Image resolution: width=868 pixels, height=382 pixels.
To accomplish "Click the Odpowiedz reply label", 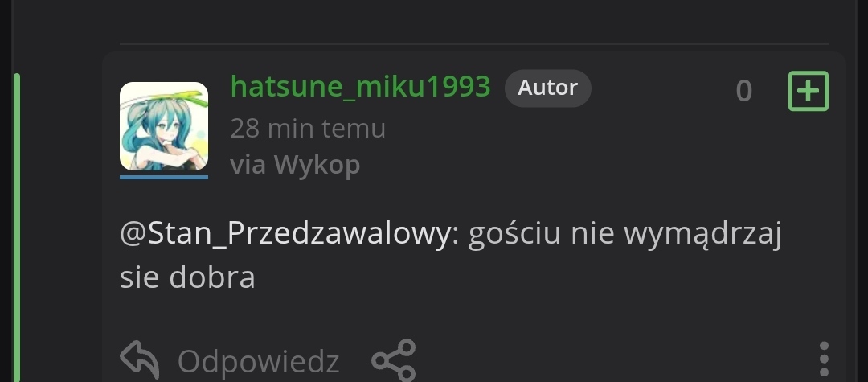I will point(258,362).
